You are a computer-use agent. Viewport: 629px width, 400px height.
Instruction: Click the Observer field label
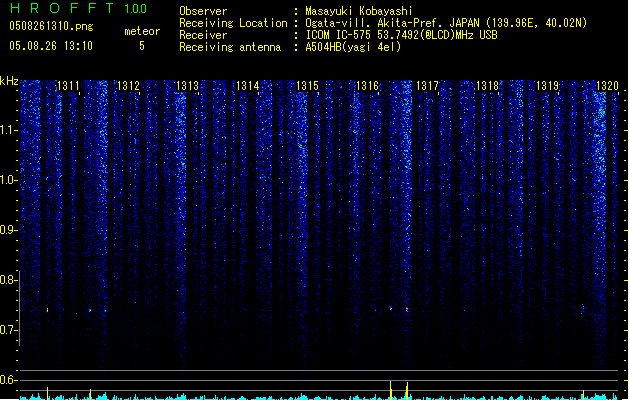[203, 11]
